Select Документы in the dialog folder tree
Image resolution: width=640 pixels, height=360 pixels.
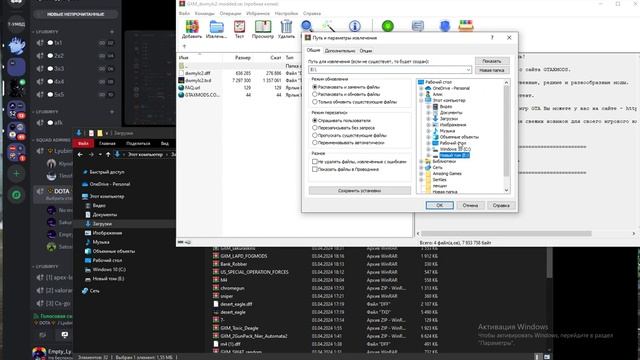451,113
